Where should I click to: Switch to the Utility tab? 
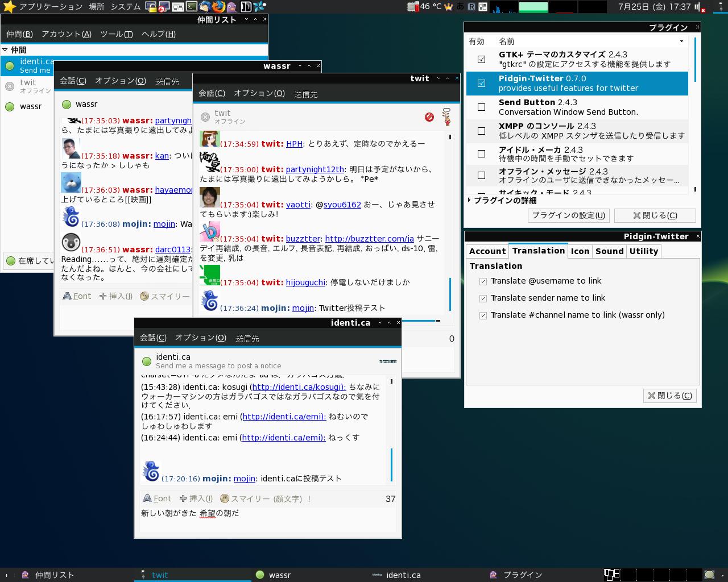coord(643,251)
